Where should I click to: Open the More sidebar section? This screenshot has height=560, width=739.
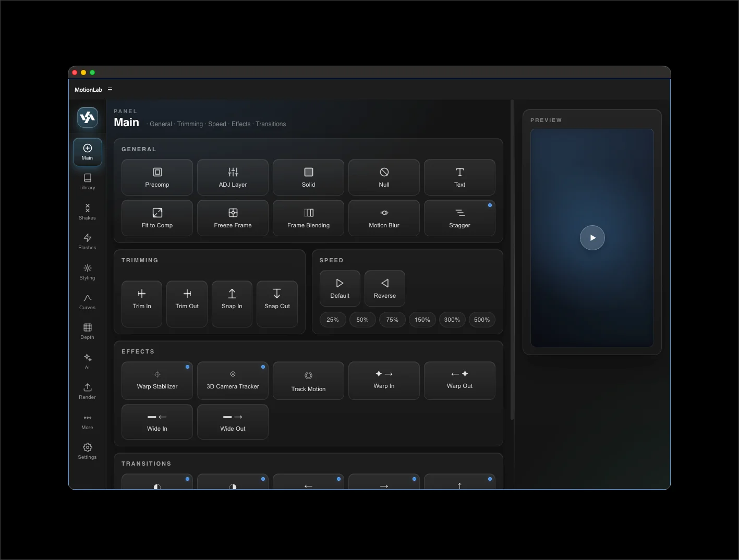click(87, 421)
